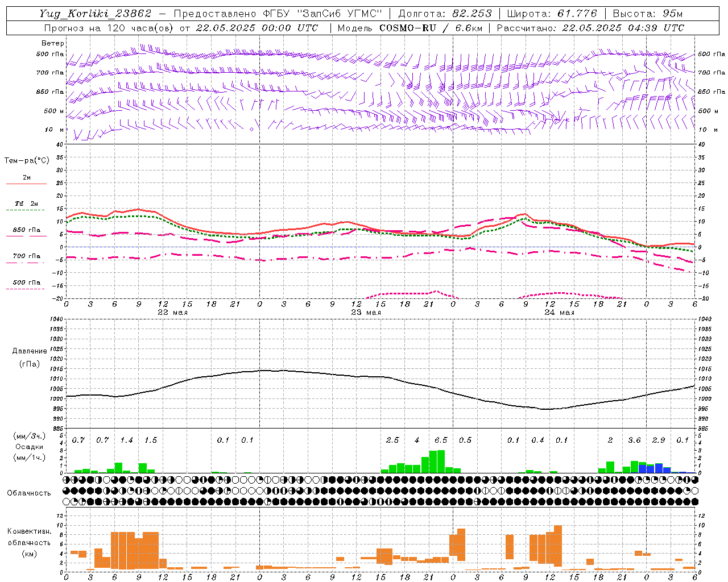Click the Модель COSMO-RU / 6.6км label
The image size is (728, 582).
[x=409, y=28]
